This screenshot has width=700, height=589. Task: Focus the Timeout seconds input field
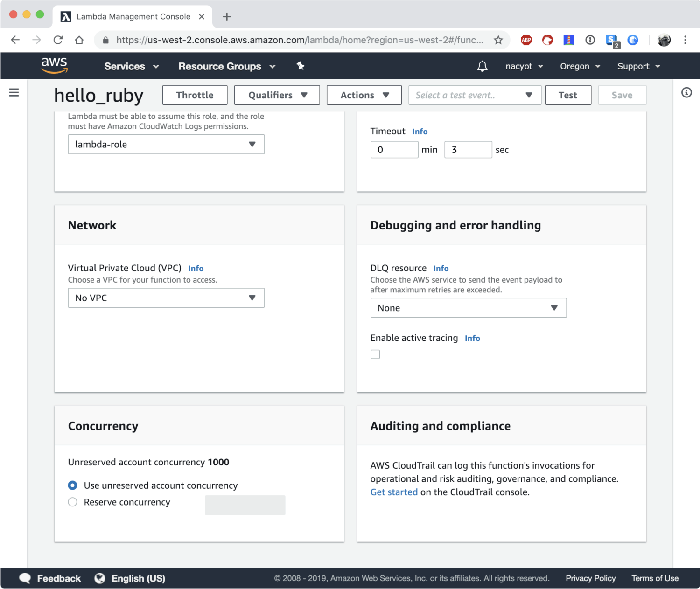(468, 150)
